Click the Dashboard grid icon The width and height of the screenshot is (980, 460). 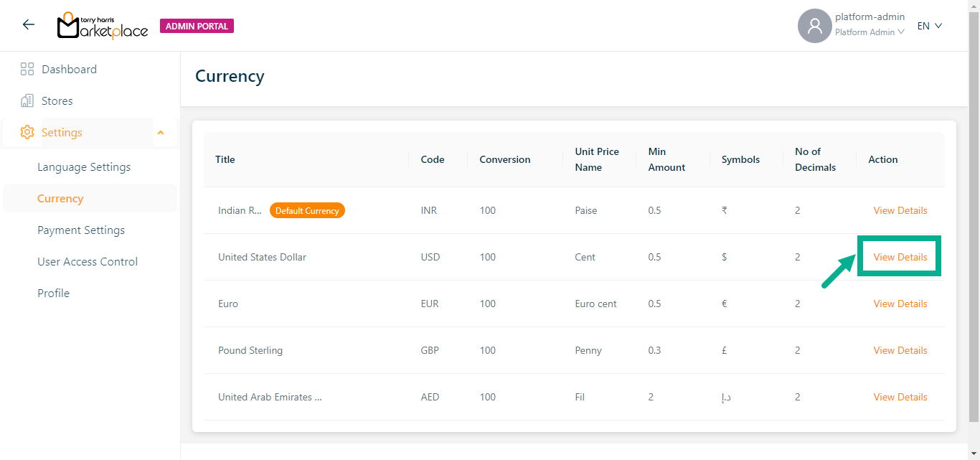[27, 70]
